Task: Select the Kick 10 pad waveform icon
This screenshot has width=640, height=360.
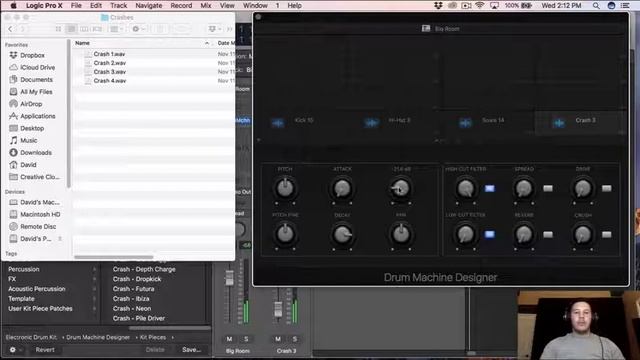Action: [x=278, y=123]
